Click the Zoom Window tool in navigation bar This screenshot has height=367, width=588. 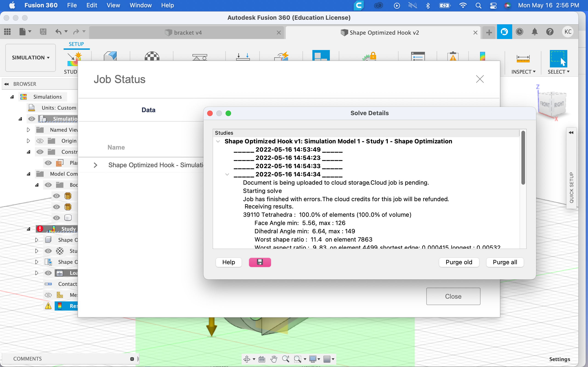pos(297,359)
